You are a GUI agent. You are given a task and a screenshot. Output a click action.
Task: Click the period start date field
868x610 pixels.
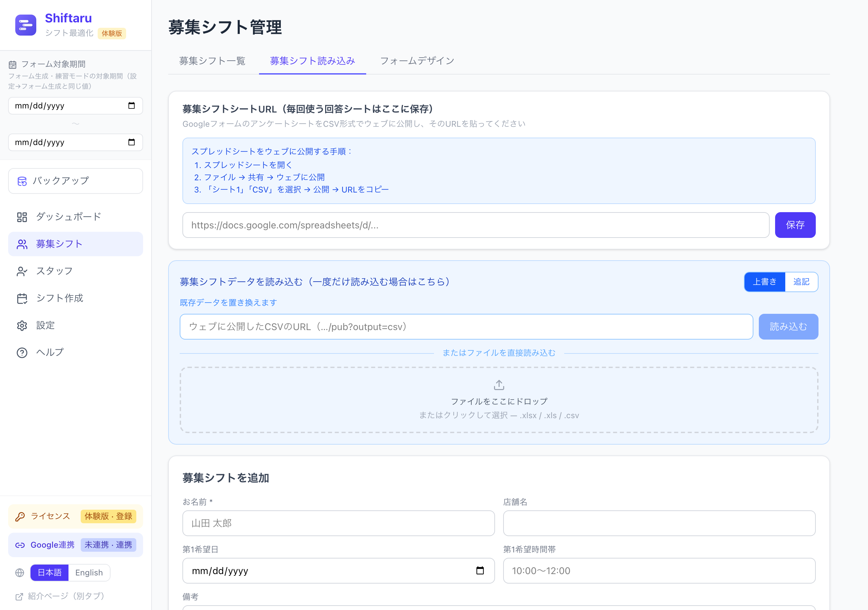pos(76,105)
